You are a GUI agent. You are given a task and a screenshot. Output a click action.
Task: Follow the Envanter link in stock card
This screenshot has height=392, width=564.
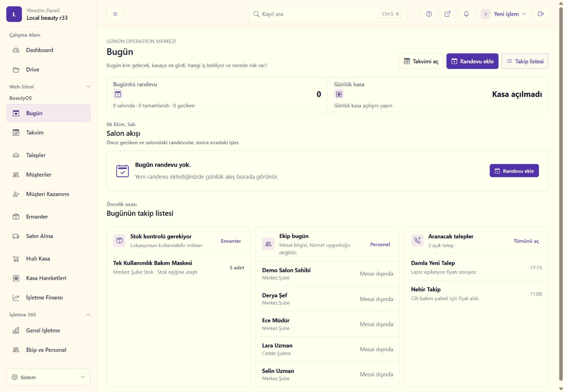tap(231, 241)
